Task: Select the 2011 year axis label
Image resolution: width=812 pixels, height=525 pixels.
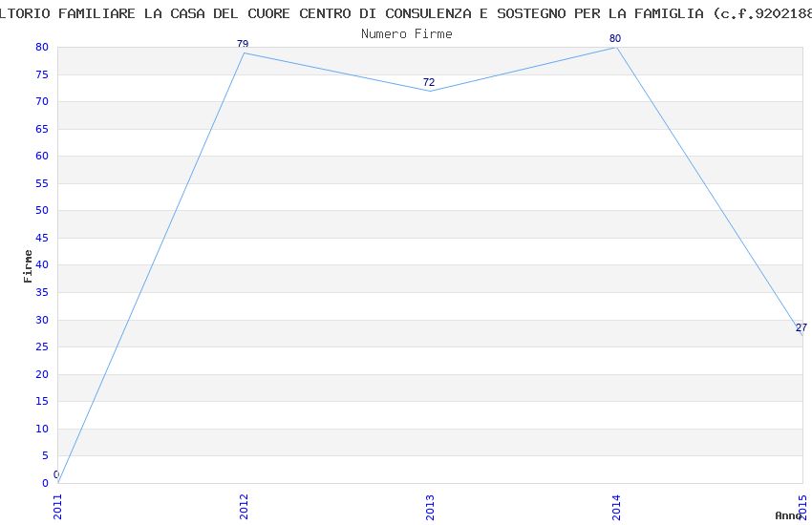Action: coord(57,507)
